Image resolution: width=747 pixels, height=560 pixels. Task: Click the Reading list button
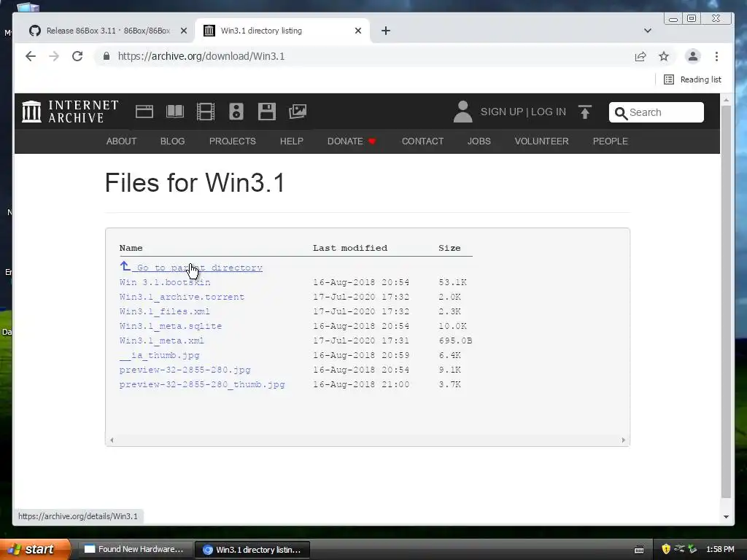click(x=693, y=79)
